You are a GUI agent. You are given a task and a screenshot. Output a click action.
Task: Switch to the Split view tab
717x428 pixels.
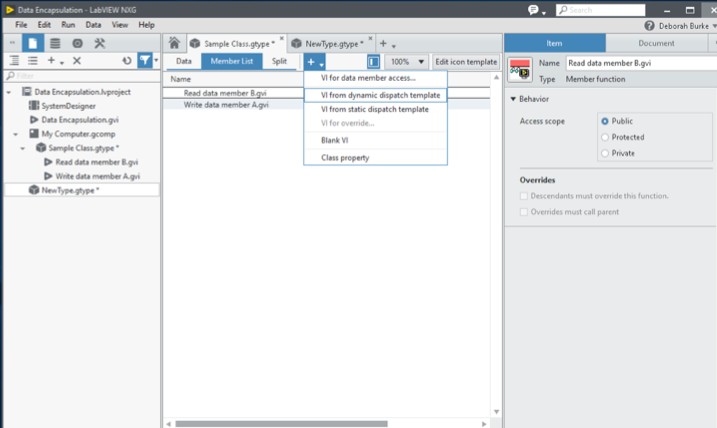[279, 61]
